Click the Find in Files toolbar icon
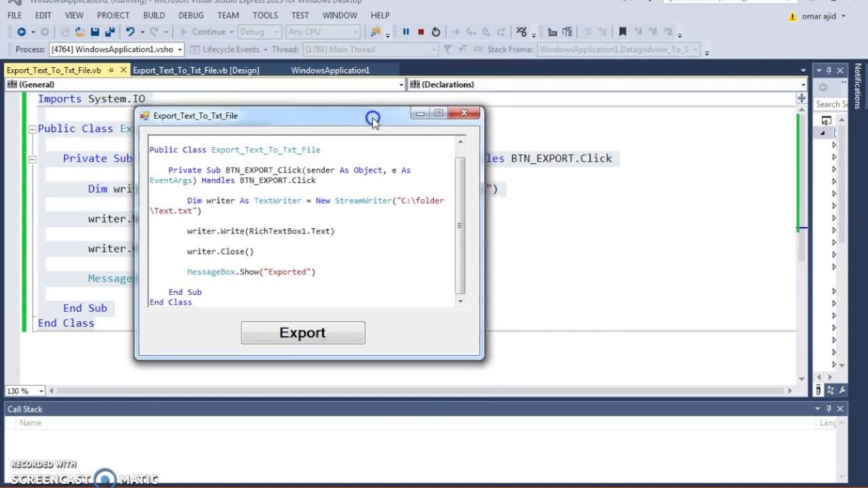The height and width of the screenshot is (488, 868). [376, 32]
